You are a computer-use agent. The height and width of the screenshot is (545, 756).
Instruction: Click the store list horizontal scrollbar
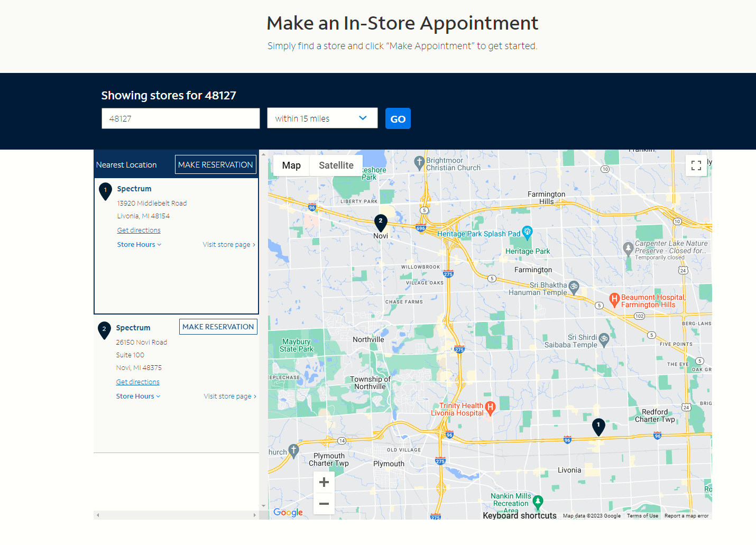pos(176,515)
